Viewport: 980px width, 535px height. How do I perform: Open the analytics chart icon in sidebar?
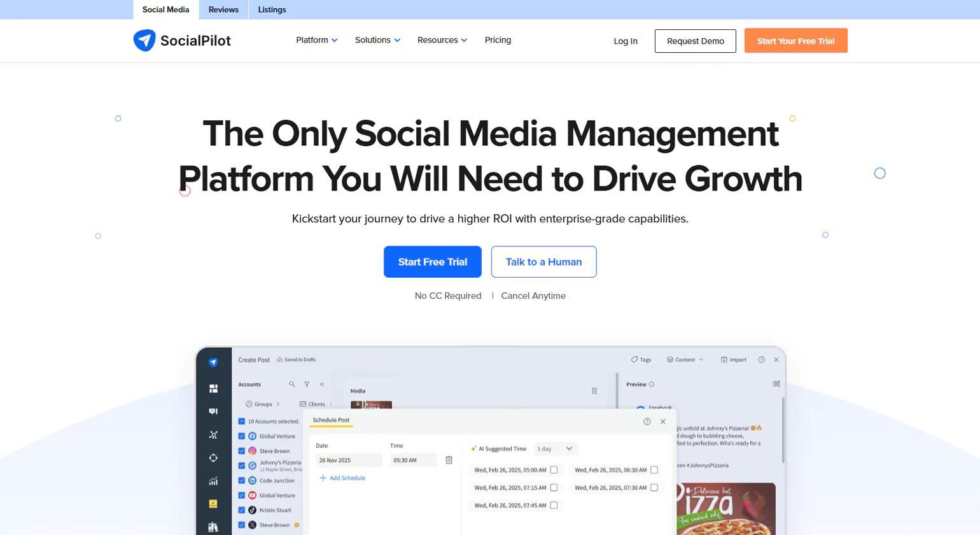tap(213, 482)
